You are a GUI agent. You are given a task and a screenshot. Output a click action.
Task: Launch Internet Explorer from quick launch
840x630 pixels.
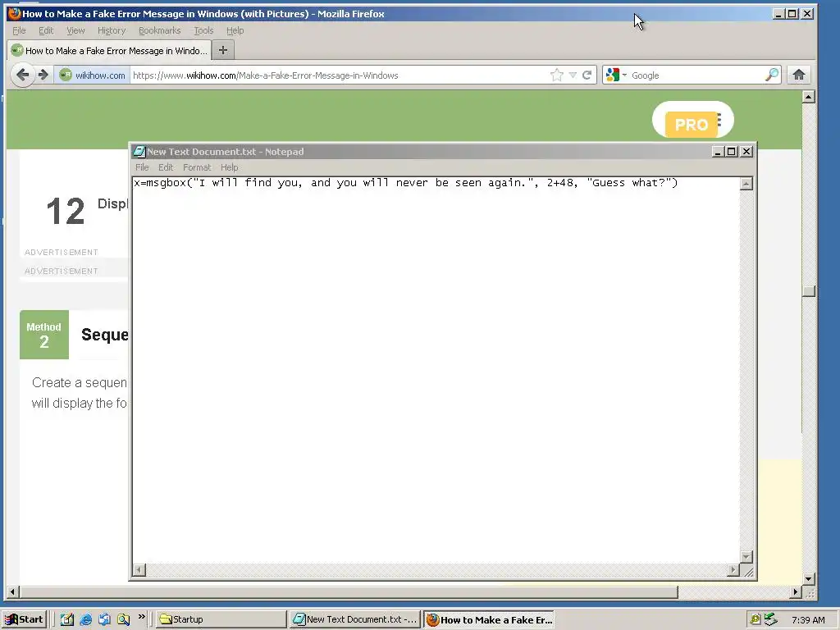click(85, 619)
